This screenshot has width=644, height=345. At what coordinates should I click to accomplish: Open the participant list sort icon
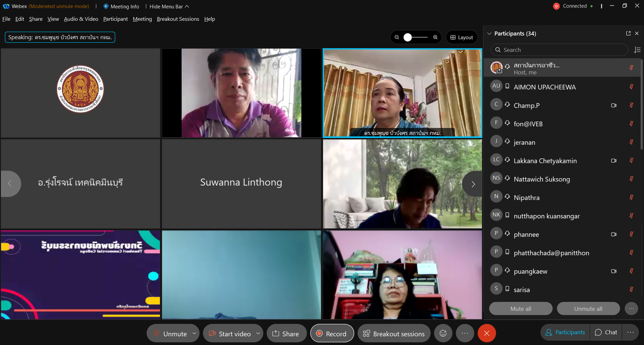tap(637, 50)
